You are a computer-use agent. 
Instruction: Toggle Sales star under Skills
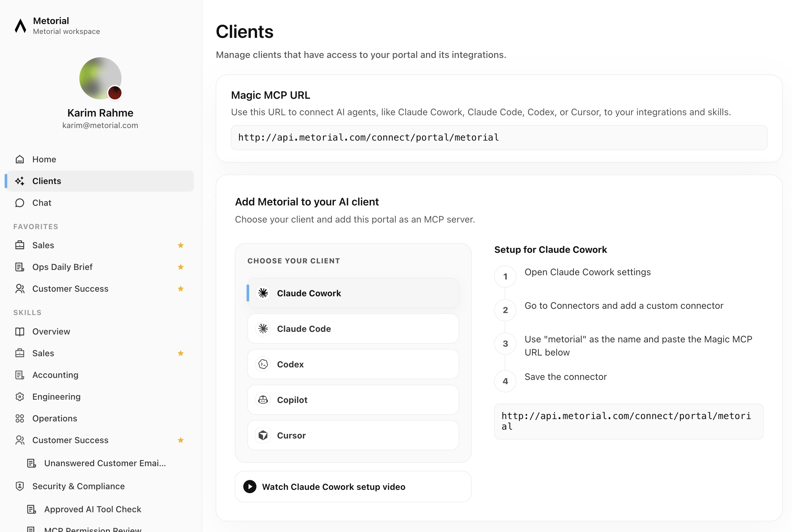[180, 353]
